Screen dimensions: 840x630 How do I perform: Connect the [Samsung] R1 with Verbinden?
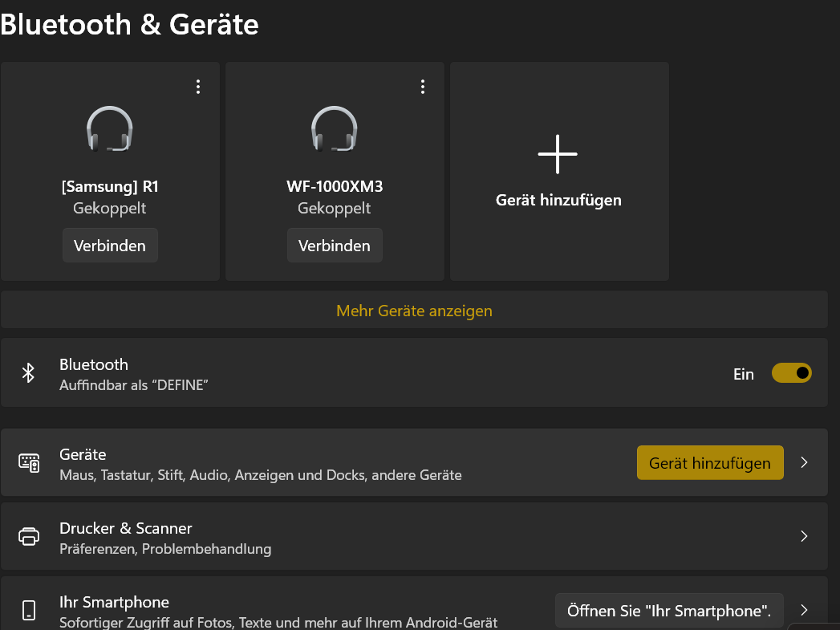click(110, 246)
